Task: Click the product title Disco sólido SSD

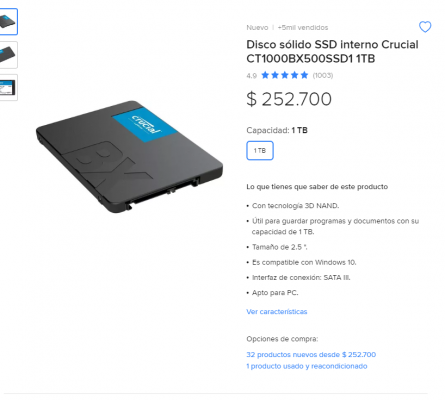Action: [332, 51]
